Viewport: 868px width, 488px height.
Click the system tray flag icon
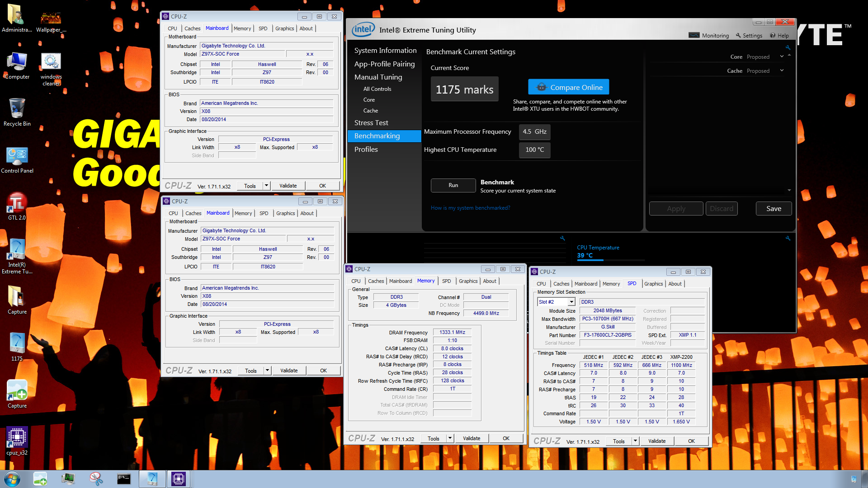[854, 479]
